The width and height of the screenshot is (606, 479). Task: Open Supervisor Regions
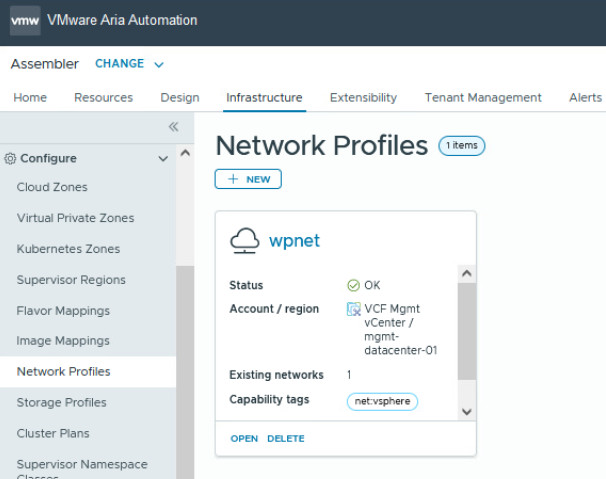pos(71,280)
